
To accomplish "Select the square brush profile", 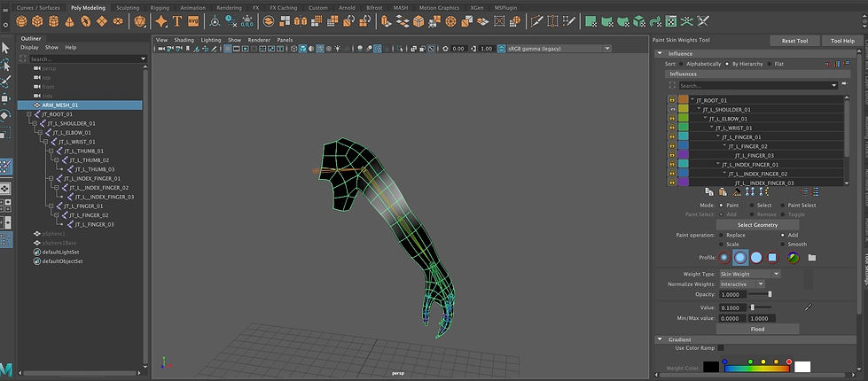I will tap(773, 258).
